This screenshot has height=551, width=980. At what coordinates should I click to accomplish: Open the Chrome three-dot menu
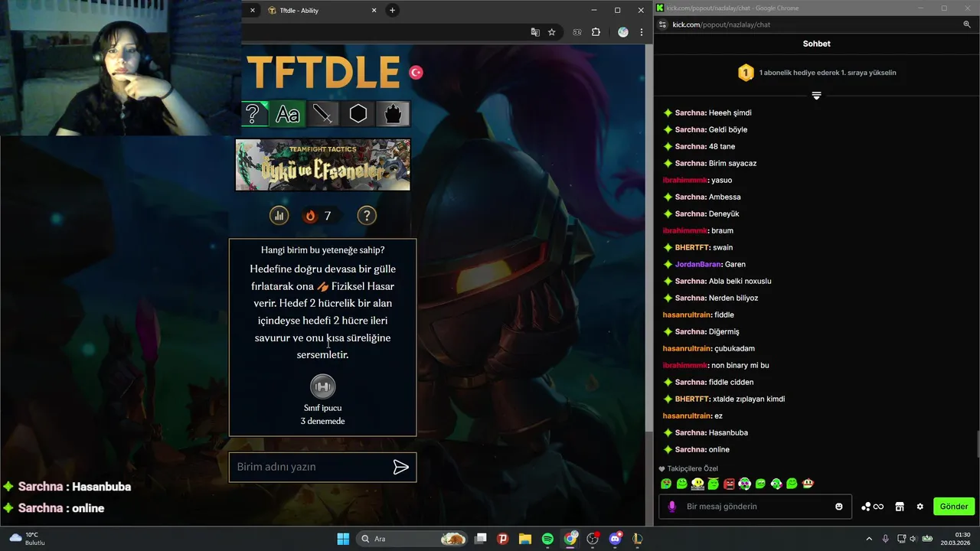642,32
